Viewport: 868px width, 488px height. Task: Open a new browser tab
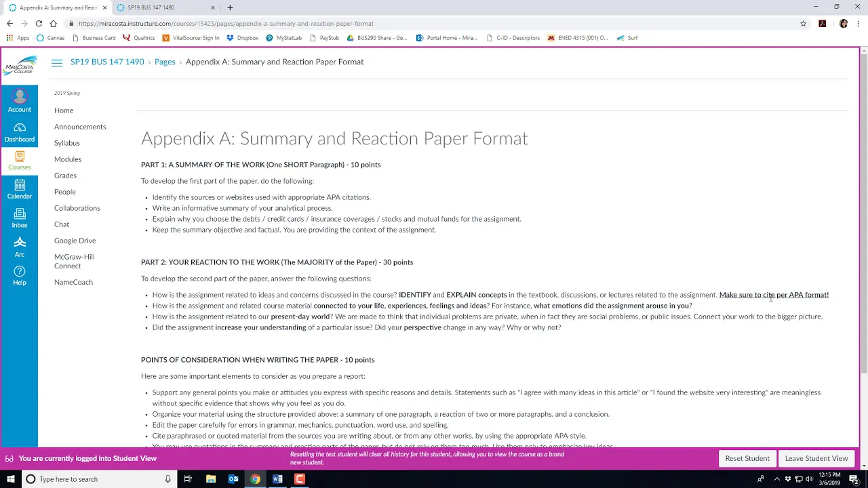(230, 7)
